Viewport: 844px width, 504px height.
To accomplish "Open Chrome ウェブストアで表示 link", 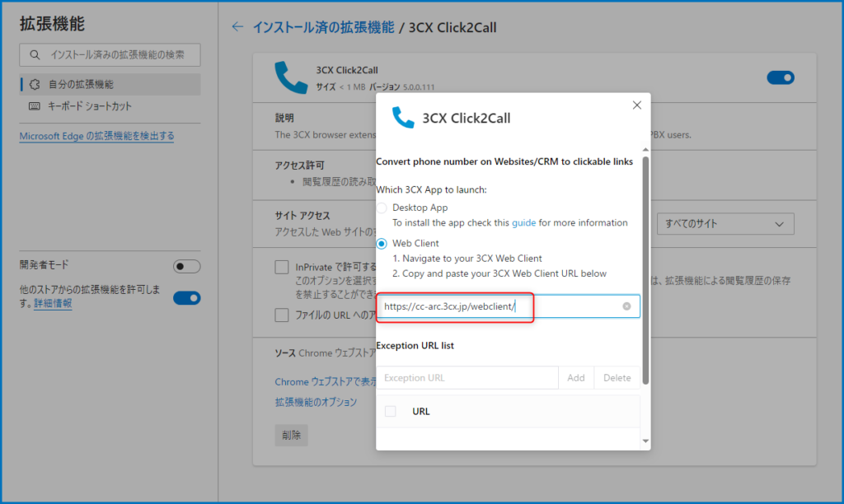I will click(x=326, y=382).
